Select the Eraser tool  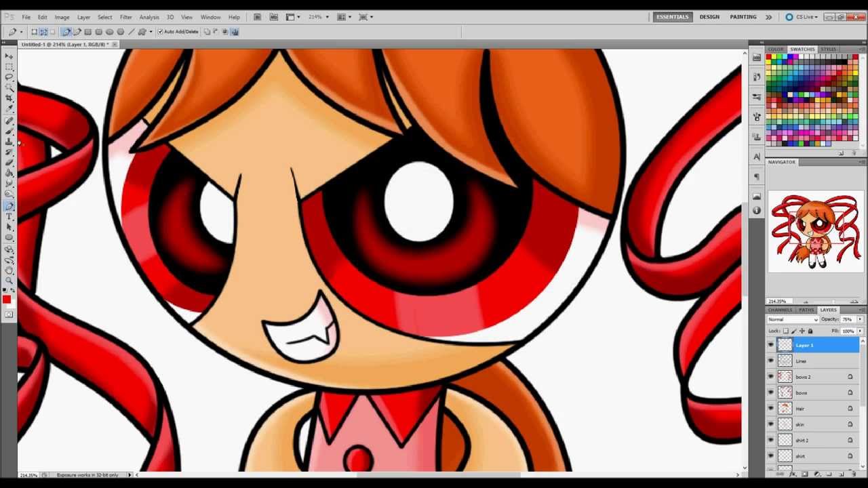click(x=9, y=161)
